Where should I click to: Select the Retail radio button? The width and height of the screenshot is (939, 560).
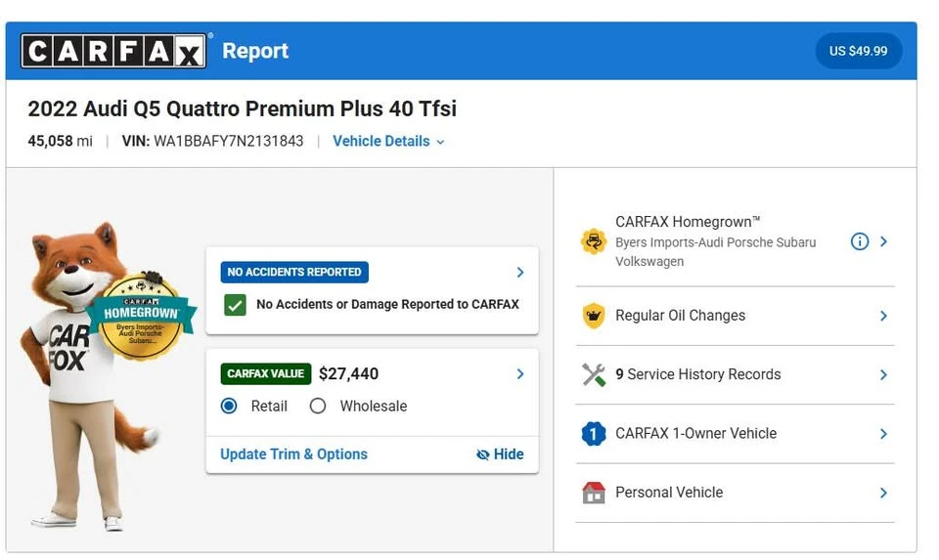pos(229,407)
